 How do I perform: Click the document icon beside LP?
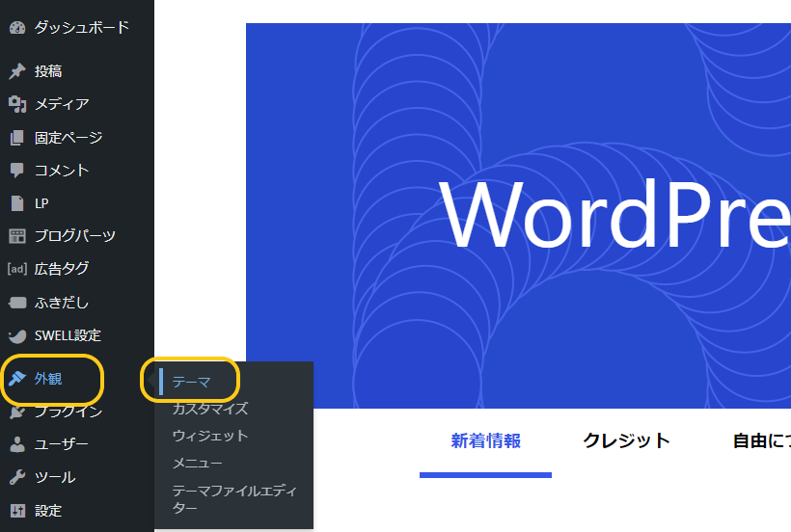(x=17, y=203)
